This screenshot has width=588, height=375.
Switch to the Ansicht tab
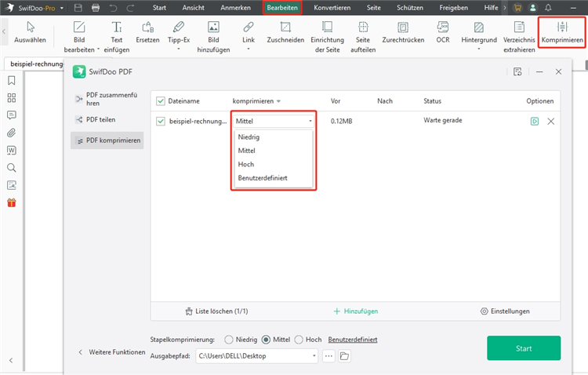coord(194,8)
